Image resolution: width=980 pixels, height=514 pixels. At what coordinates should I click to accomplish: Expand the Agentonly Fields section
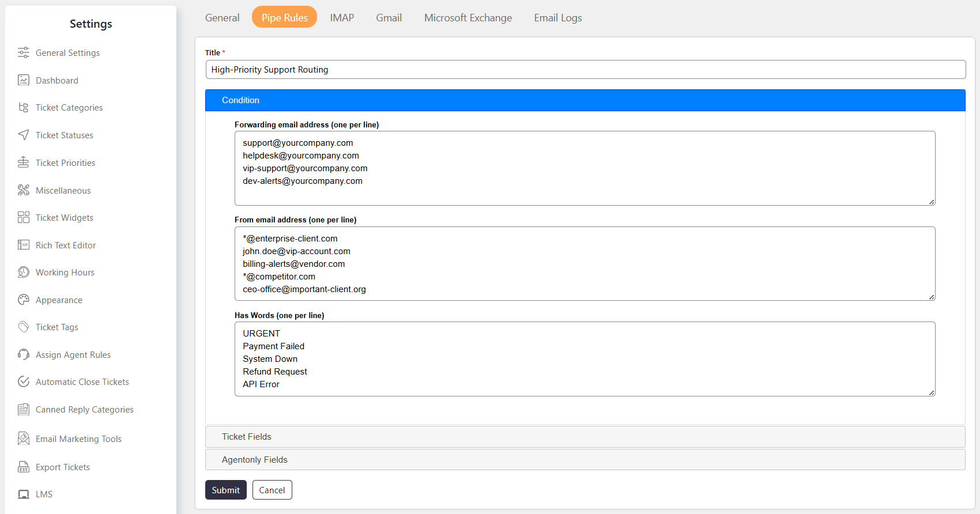(x=585, y=460)
